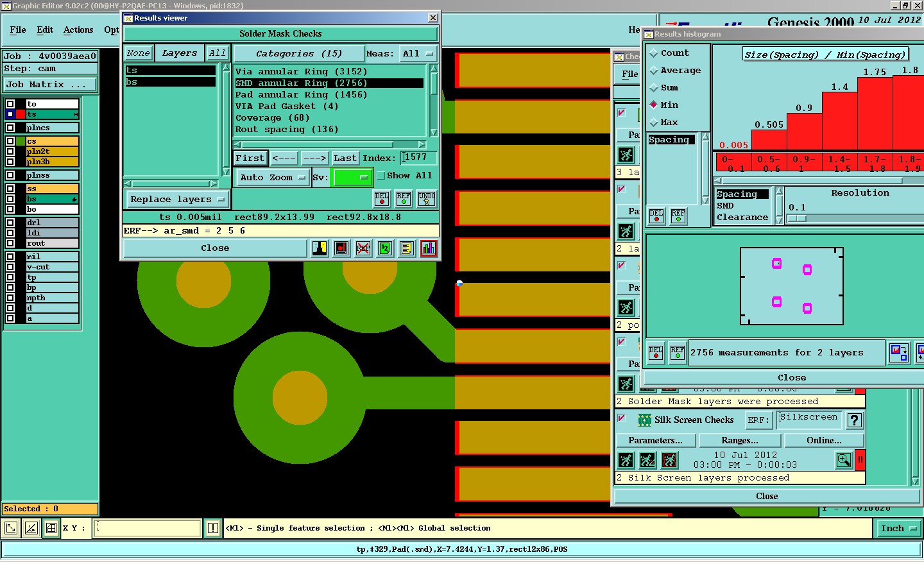
Task: Open Sv green color dropdown
Action: (352, 178)
